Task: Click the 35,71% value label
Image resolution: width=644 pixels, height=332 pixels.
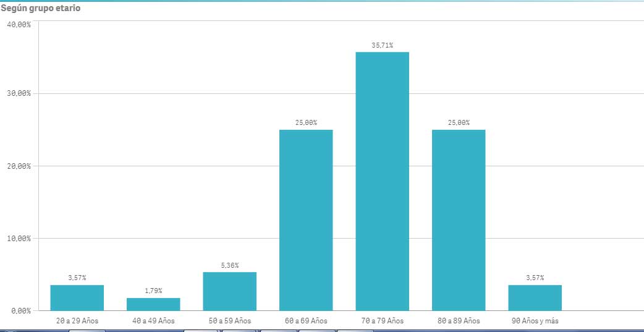Action: tap(382, 45)
